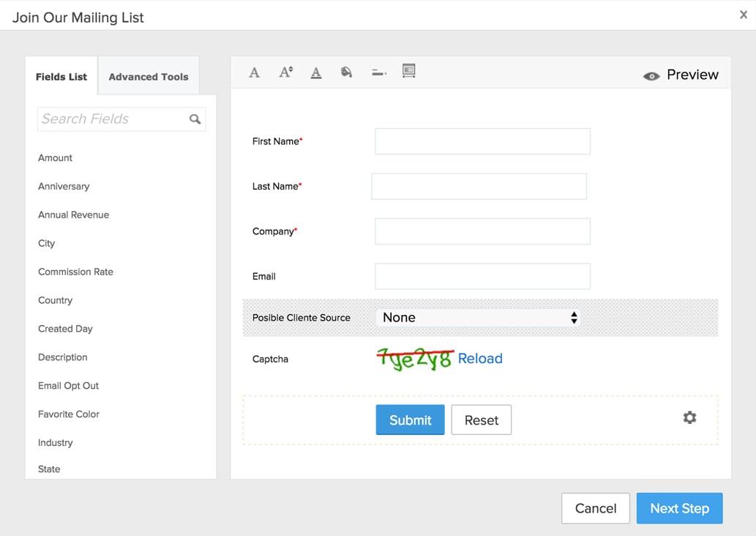This screenshot has width=756, height=536.
Task: Click the label alignment icon in toolbar
Action: (378, 72)
